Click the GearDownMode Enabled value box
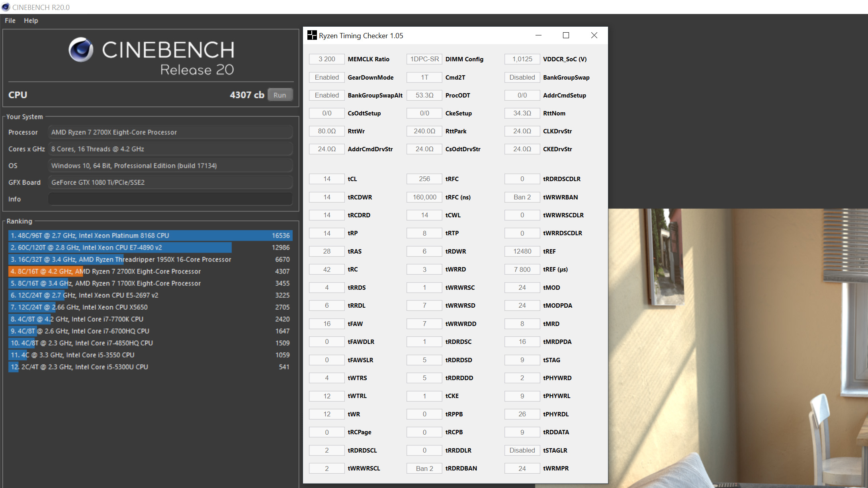Image resolution: width=868 pixels, height=488 pixels. 326,77
